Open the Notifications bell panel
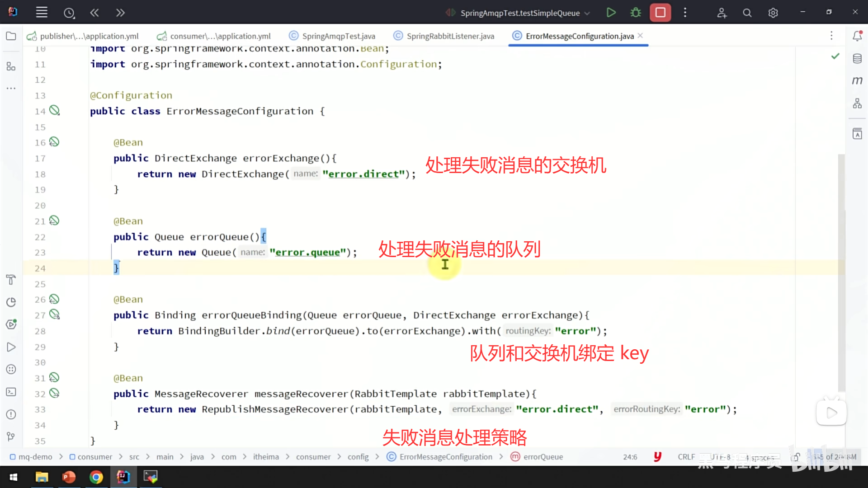Screen dimensions: 868x488 point(857,36)
